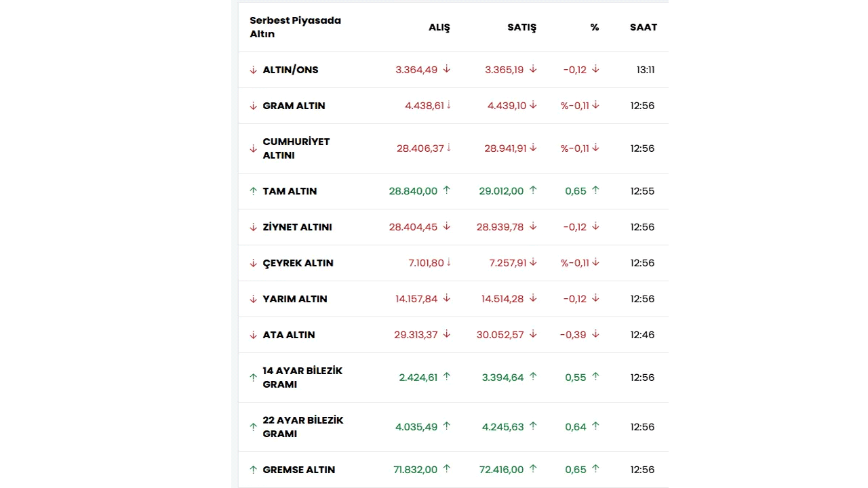The image size is (868, 488).
Task: Click up arrow next to 22 AYAR BİLEZİK
Action: click(254, 427)
